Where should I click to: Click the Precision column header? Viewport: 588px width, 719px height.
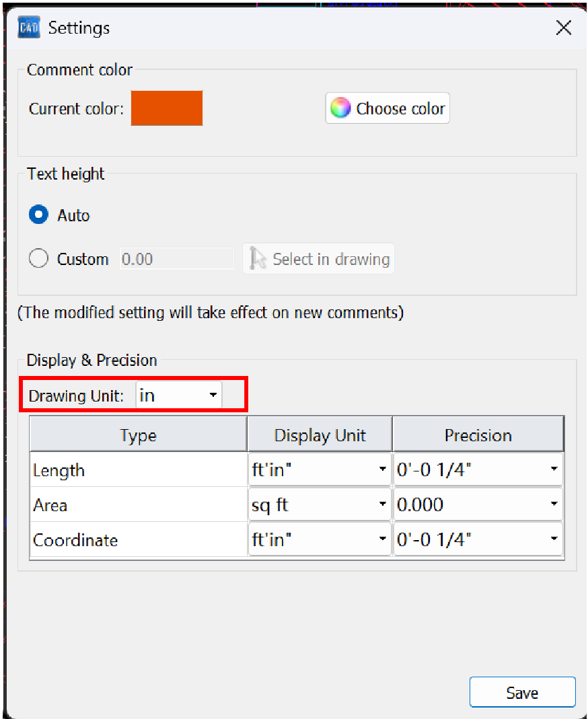(478, 435)
